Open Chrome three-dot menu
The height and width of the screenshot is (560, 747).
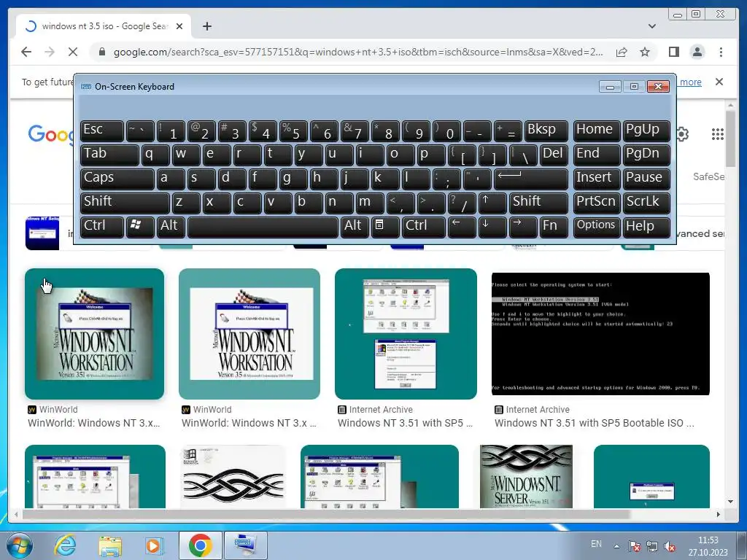pos(721,52)
